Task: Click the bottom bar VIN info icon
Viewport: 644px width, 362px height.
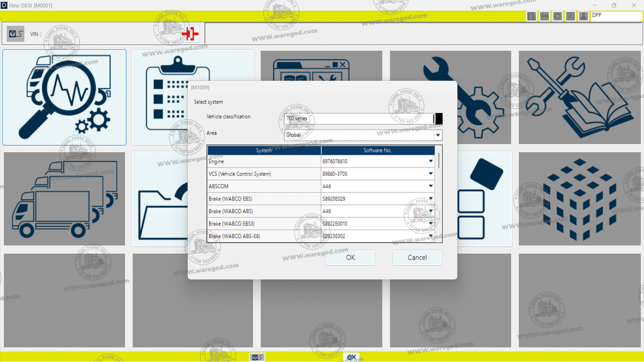Action: pos(257,357)
